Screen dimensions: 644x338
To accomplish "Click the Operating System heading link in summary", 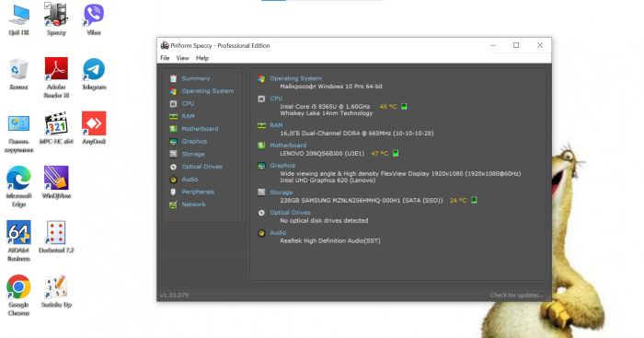I will point(295,78).
